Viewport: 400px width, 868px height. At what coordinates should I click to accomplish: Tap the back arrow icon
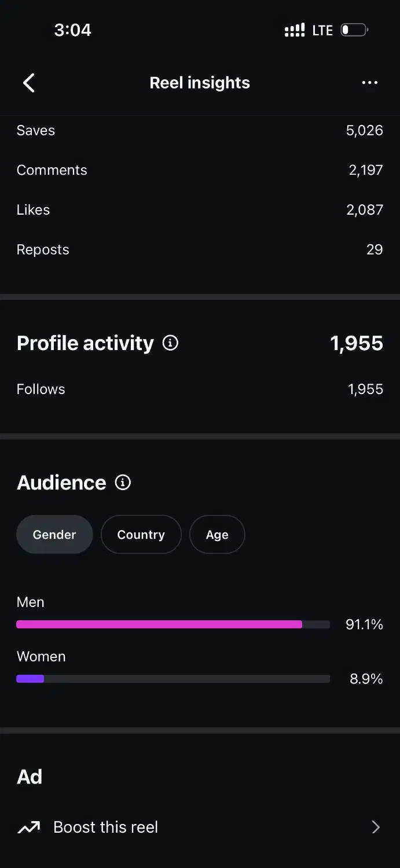[x=29, y=83]
